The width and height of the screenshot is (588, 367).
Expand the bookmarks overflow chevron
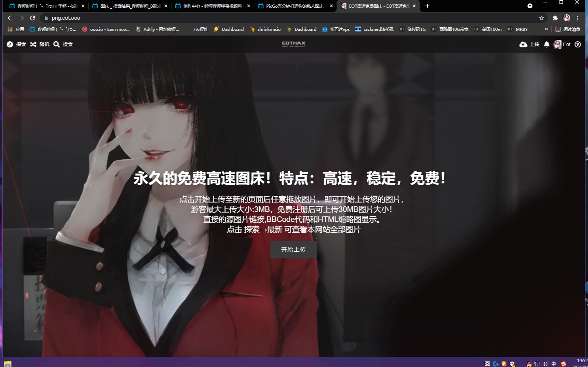pyautogui.click(x=547, y=29)
